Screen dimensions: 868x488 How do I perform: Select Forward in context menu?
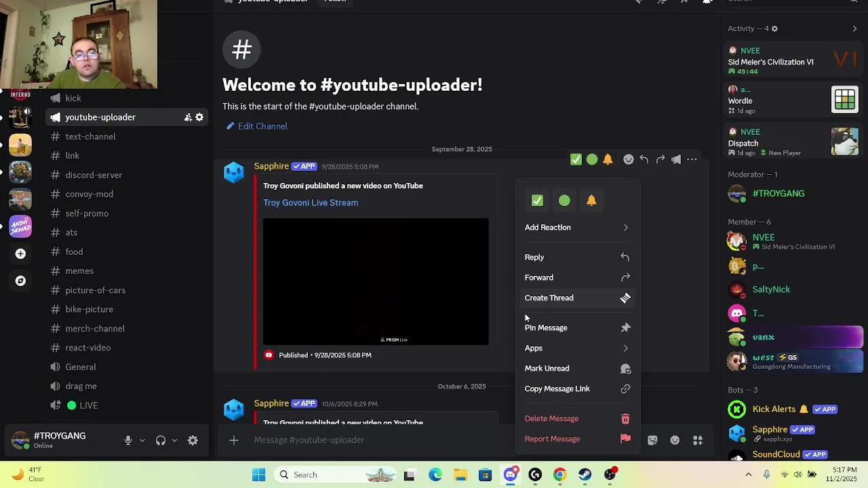[577, 278]
